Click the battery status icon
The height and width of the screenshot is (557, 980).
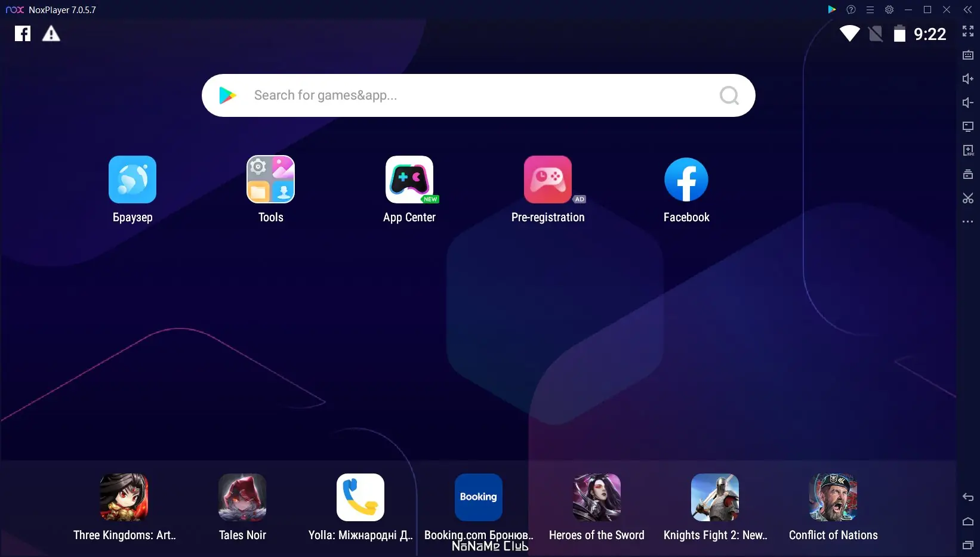point(899,33)
